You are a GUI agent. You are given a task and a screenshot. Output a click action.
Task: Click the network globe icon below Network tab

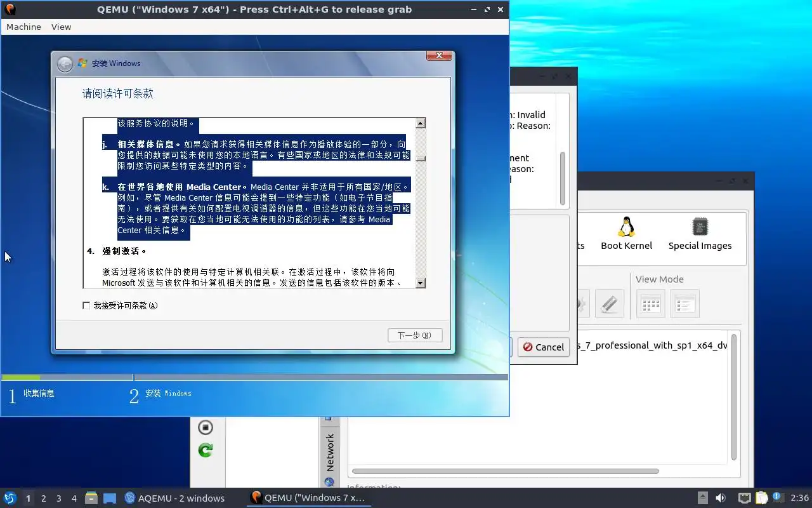point(329,483)
